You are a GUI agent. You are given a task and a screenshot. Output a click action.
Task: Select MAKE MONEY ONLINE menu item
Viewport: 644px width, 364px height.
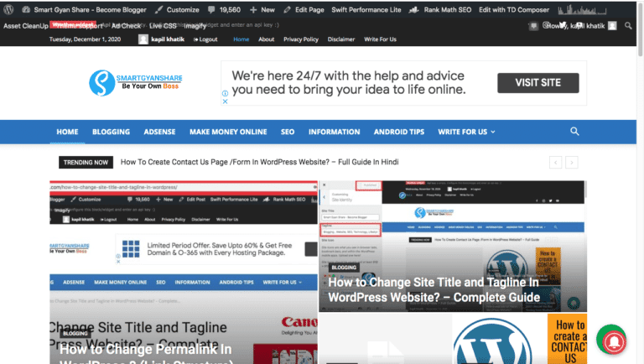point(228,132)
